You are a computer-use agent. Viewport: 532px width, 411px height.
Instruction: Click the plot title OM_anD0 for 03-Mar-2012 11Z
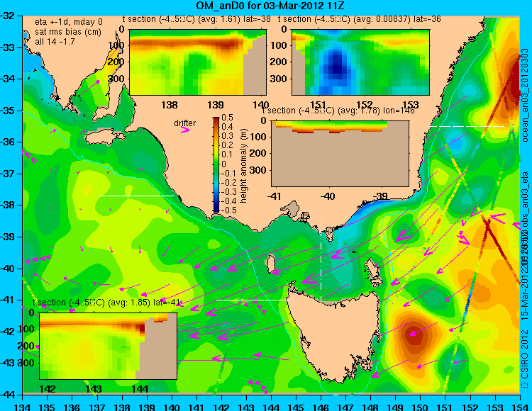click(270, 6)
